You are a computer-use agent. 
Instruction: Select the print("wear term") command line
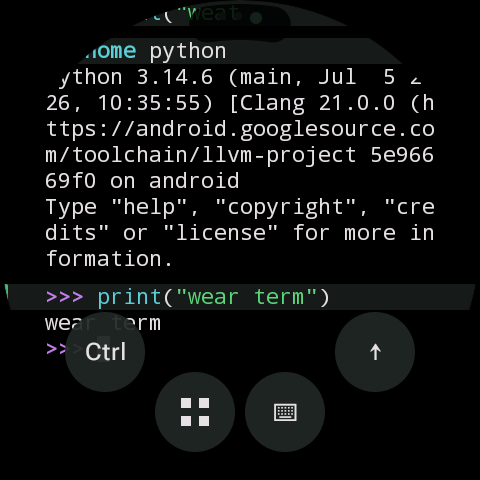click(x=240, y=297)
